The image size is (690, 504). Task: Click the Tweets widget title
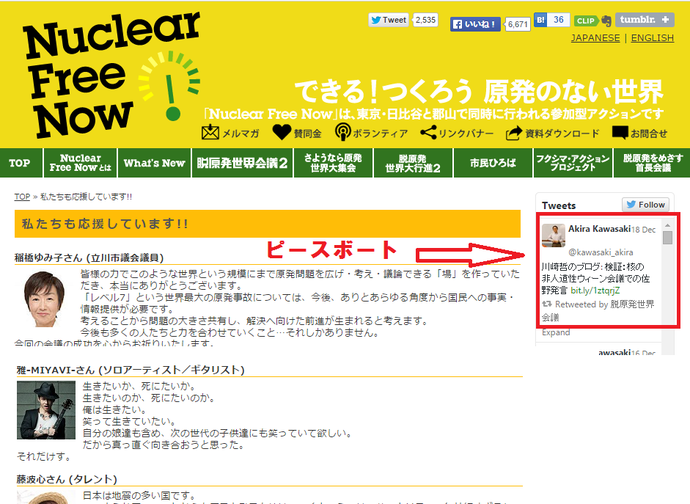pyautogui.click(x=559, y=206)
